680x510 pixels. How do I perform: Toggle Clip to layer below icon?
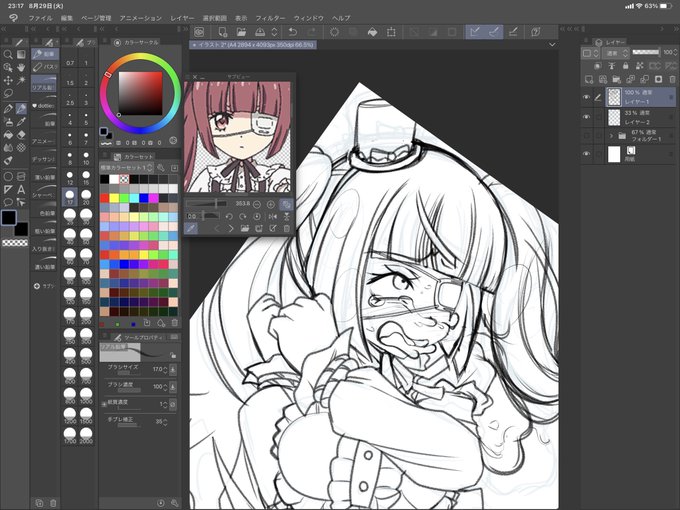point(598,66)
